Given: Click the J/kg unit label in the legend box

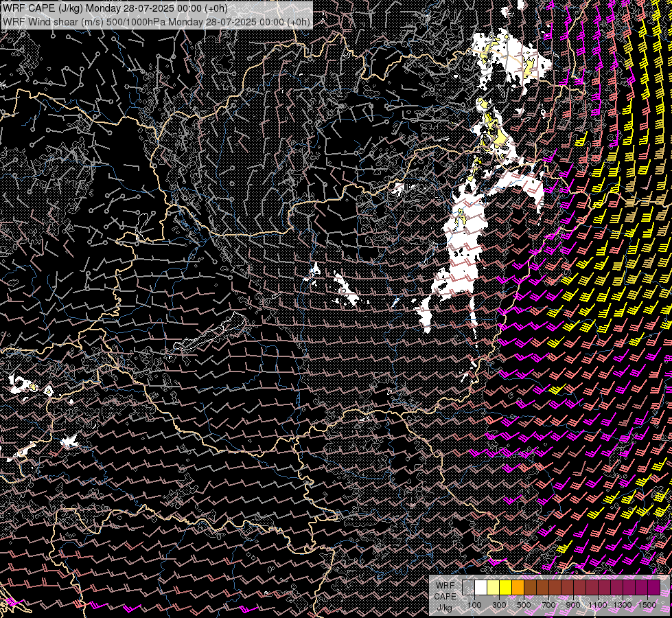Looking at the screenshot, I should 445,608.
